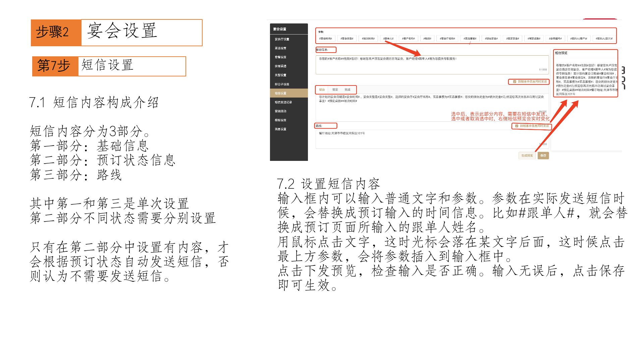This screenshot has width=644, height=362.
Task: Select 短信设置 in the sidebar
Action: pyautogui.click(x=280, y=93)
